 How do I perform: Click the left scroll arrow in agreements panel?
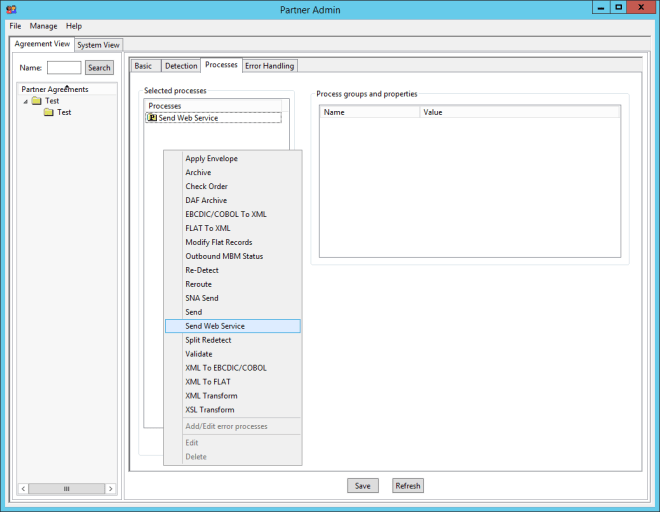(x=23, y=489)
